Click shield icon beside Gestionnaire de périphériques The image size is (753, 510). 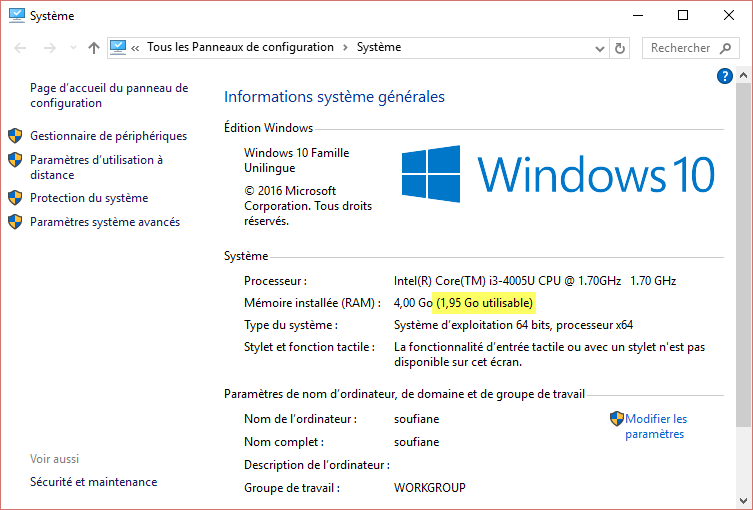[15, 136]
